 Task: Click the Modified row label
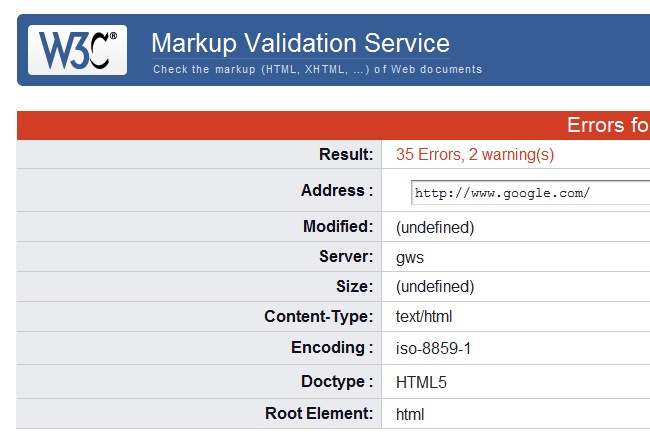pyautogui.click(x=338, y=227)
